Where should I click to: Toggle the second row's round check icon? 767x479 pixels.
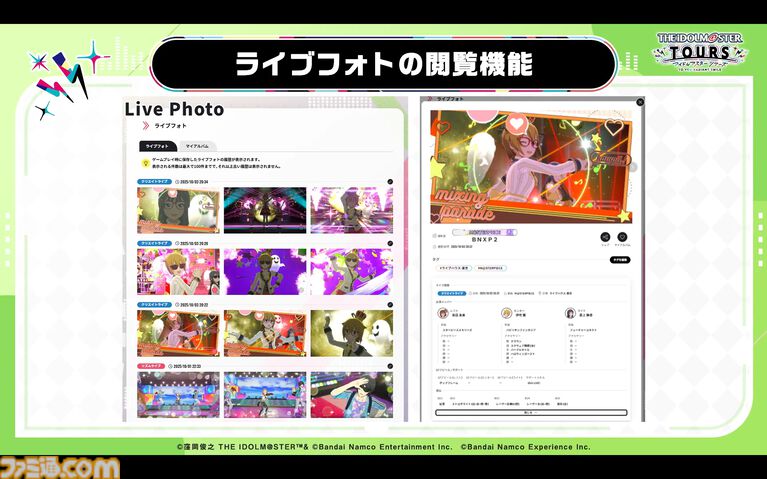point(390,243)
